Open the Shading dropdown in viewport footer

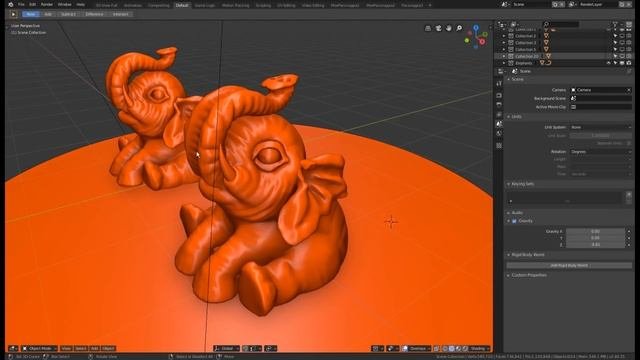(x=478, y=349)
